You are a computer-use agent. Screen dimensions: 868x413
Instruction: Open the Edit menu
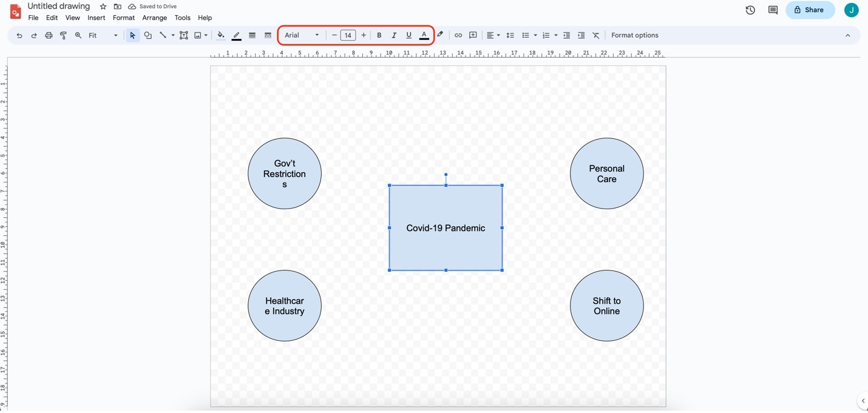pos(52,18)
